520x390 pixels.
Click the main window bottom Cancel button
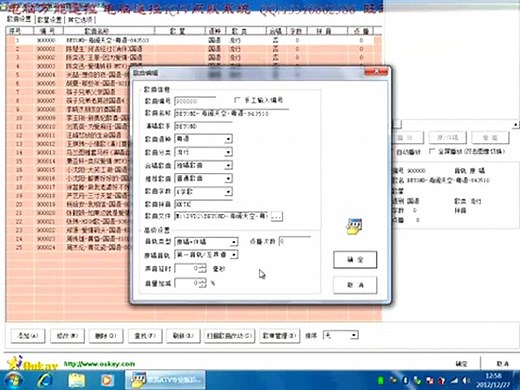(502, 364)
